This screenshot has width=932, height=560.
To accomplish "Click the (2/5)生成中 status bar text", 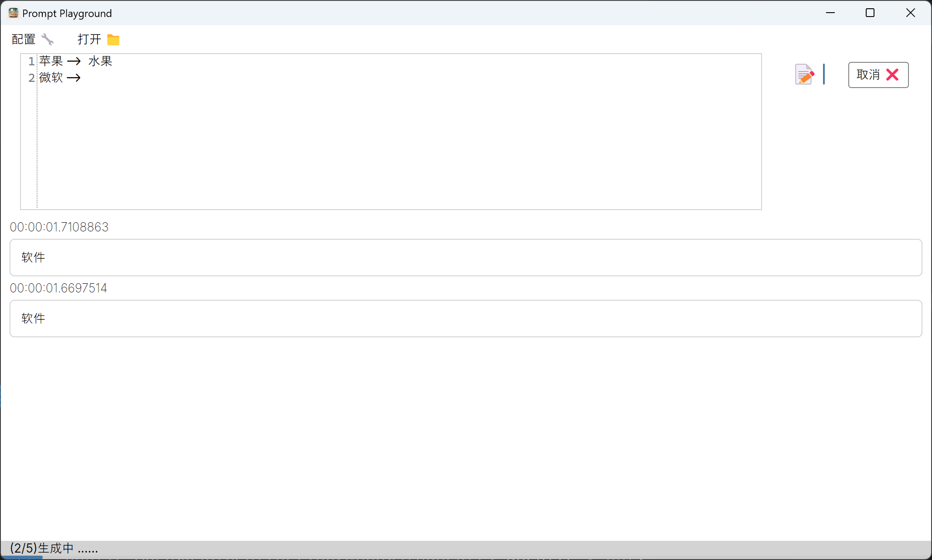I will tap(54, 548).
